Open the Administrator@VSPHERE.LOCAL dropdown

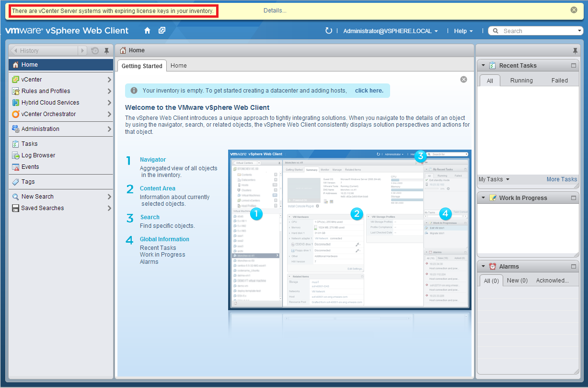(x=391, y=31)
